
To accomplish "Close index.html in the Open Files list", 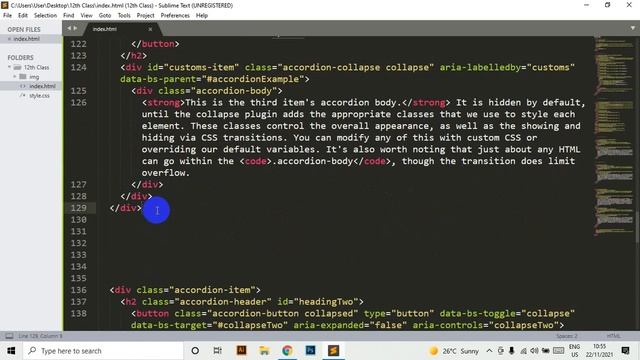I will (x=9, y=39).
